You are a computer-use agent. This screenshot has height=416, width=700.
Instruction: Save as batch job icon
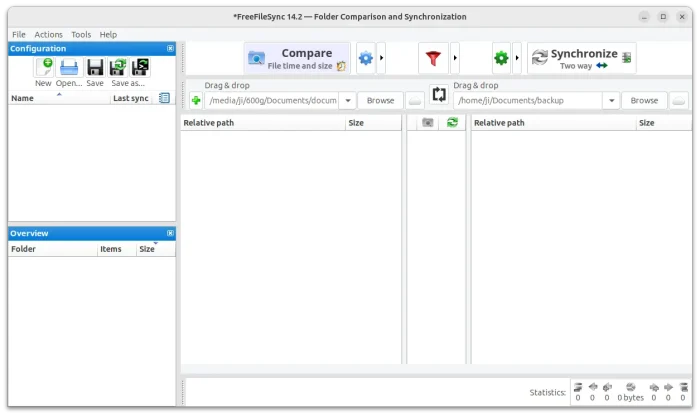click(140, 67)
